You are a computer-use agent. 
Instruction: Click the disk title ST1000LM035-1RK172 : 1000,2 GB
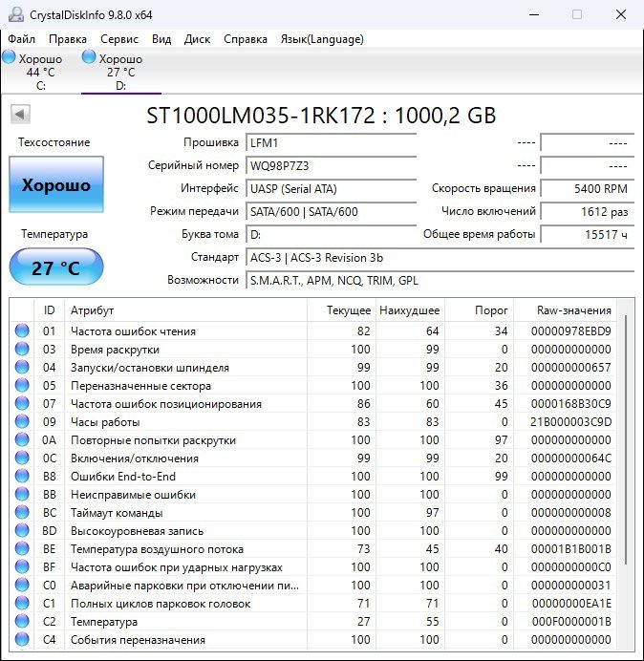tap(321, 116)
